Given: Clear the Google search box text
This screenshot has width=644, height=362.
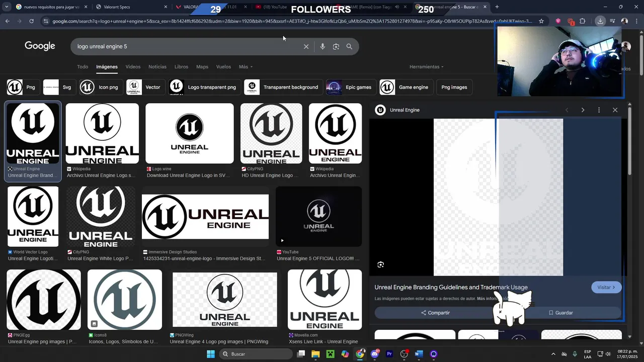Looking at the screenshot, I should [x=306, y=46].
